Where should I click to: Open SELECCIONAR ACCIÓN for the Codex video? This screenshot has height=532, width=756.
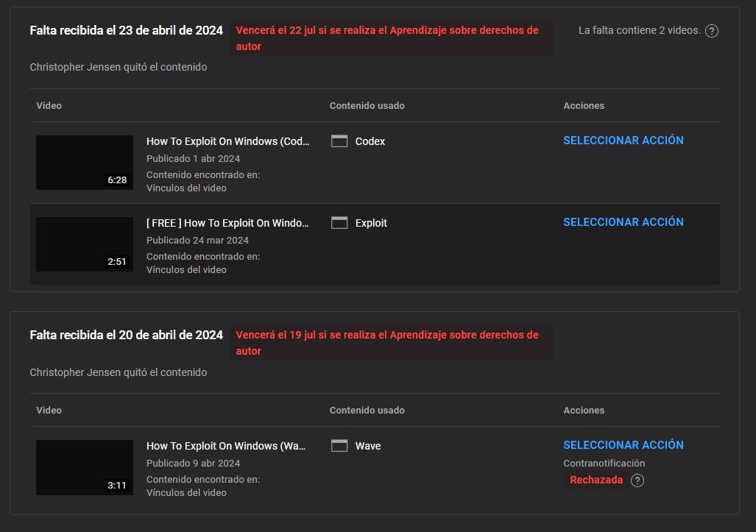pos(623,141)
